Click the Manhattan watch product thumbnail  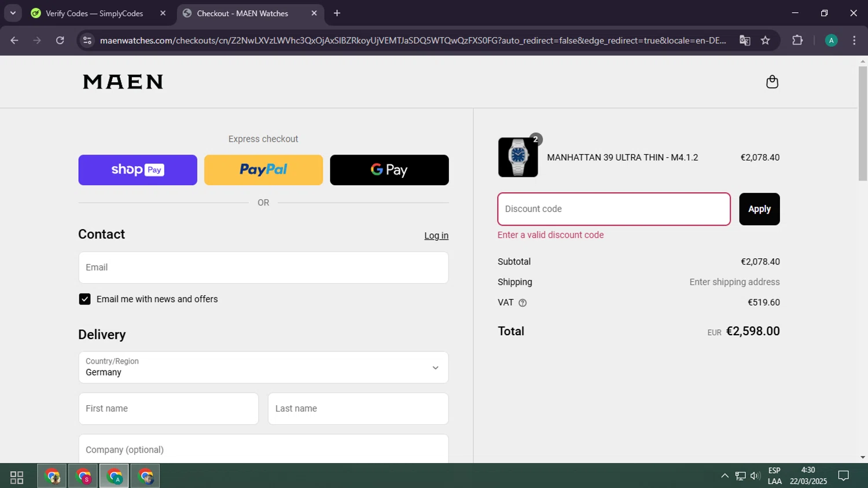click(518, 157)
